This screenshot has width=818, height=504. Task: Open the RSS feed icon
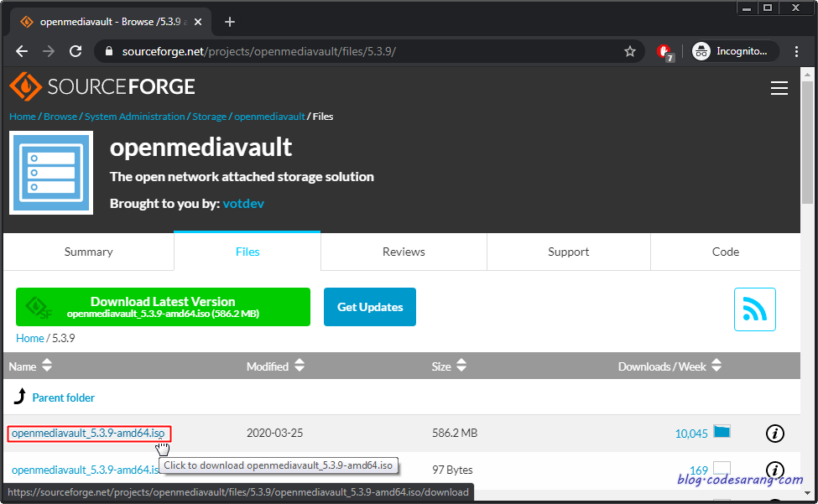point(754,309)
